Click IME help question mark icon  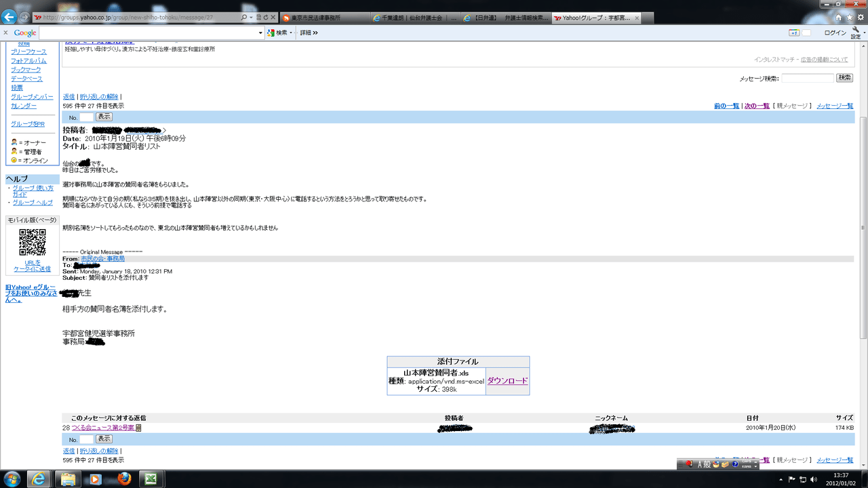coord(735,464)
